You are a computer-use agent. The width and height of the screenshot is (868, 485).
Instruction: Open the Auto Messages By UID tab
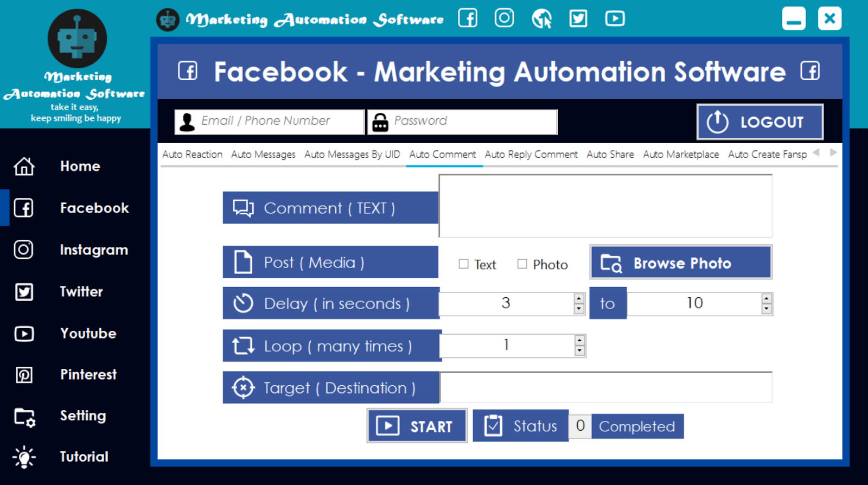[x=352, y=155]
